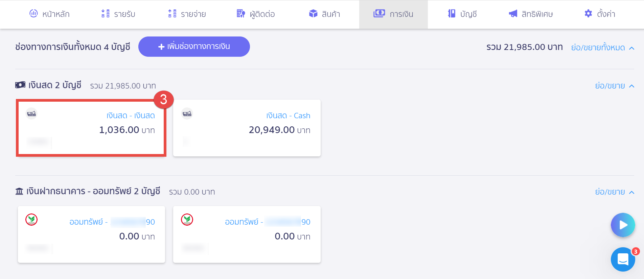Click the cash icon on เงินสด - Cash card
This screenshot has height=279, width=644.
pyautogui.click(x=187, y=114)
